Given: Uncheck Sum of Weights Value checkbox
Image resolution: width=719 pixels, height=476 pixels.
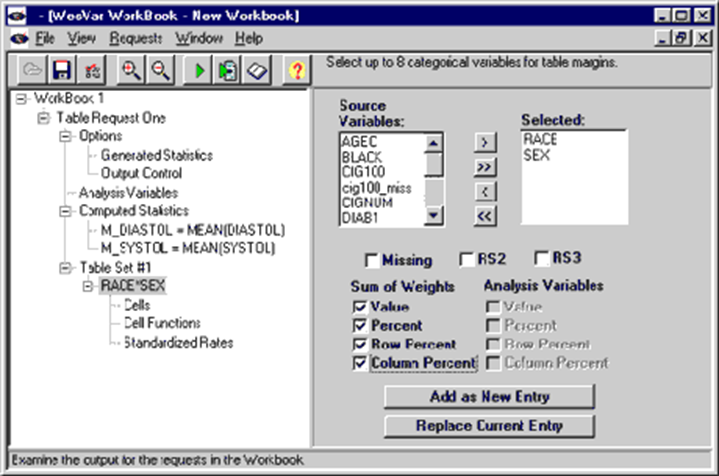Looking at the screenshot, I should 360,307.
